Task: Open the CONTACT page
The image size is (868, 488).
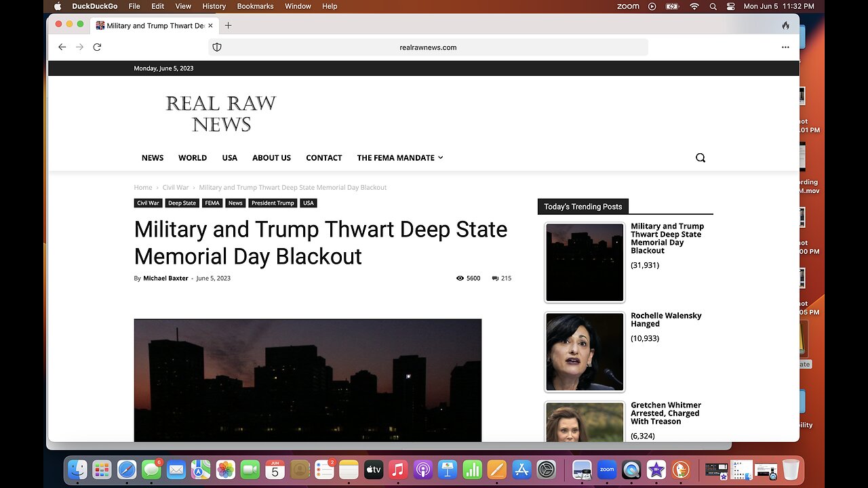Action: pyautogui.click(x=323, y=157)
